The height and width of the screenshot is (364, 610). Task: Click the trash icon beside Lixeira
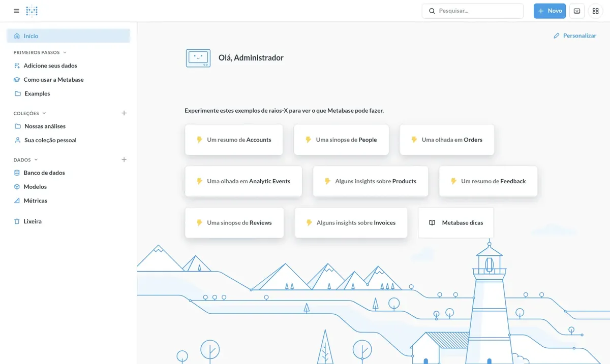(x=17, y=221)
